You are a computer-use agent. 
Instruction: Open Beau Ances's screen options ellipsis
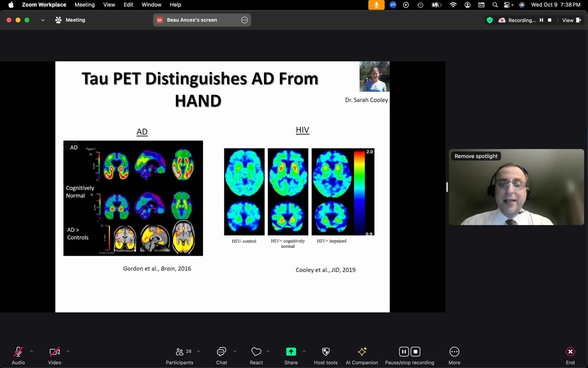[x=244, y=20]
